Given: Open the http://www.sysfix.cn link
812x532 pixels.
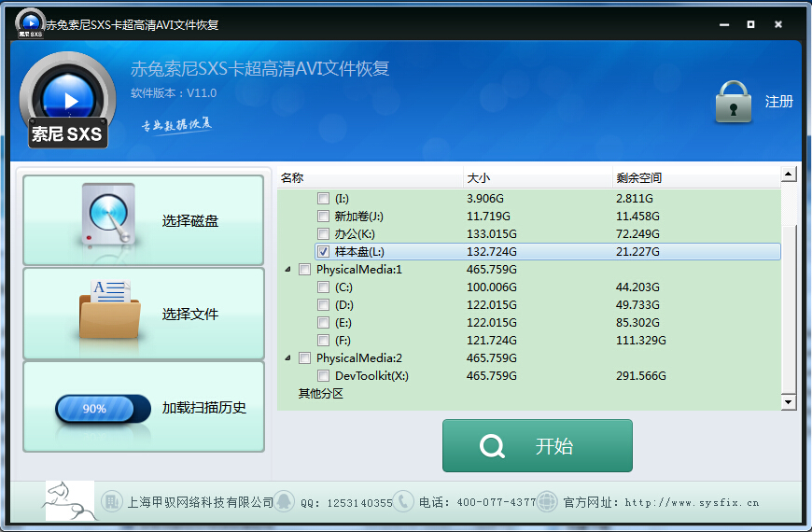Looking at the screenshot, I should click(692, 502).
